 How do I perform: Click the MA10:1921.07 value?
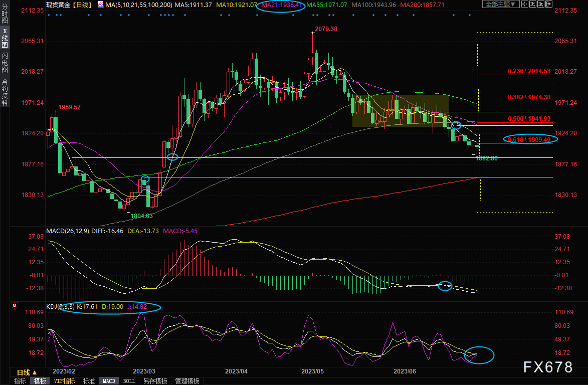click(x=237, y=5)
